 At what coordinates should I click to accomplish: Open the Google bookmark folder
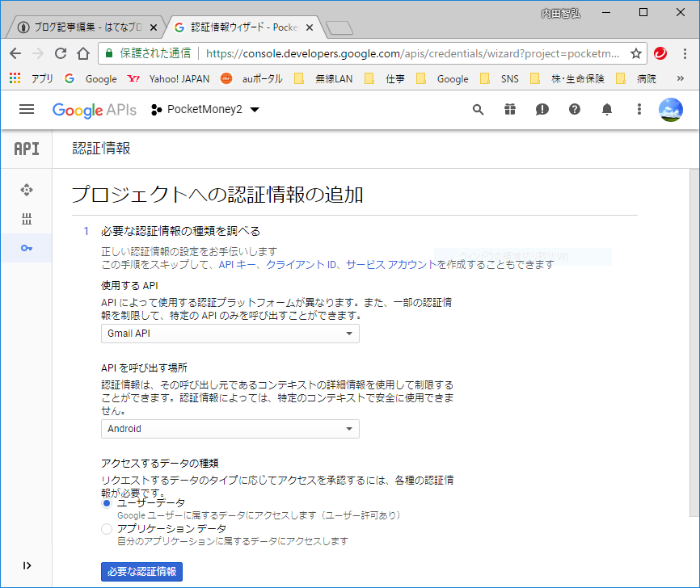click(x=442, y=79)
